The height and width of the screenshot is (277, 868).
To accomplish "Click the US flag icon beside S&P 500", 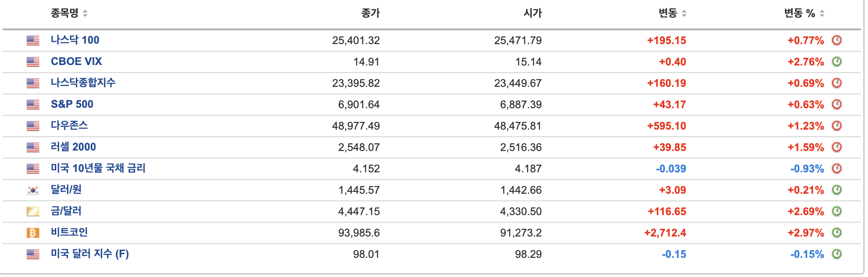I will tap(33, 105).
